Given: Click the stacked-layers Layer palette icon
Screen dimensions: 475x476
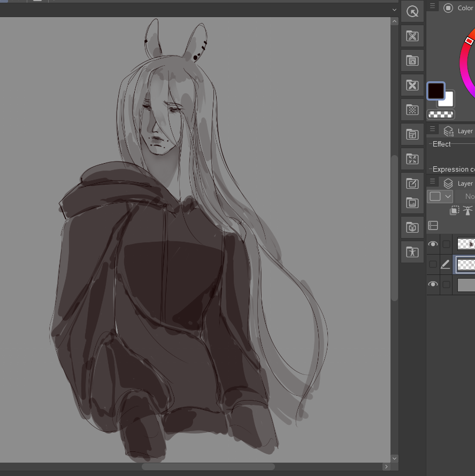Looking at the screenshot, I should 448,183.
